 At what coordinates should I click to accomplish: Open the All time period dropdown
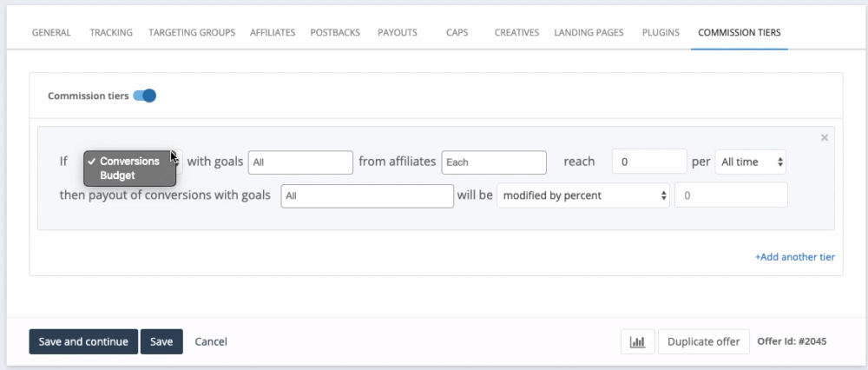pyautogui.click(x=751, y=162)
